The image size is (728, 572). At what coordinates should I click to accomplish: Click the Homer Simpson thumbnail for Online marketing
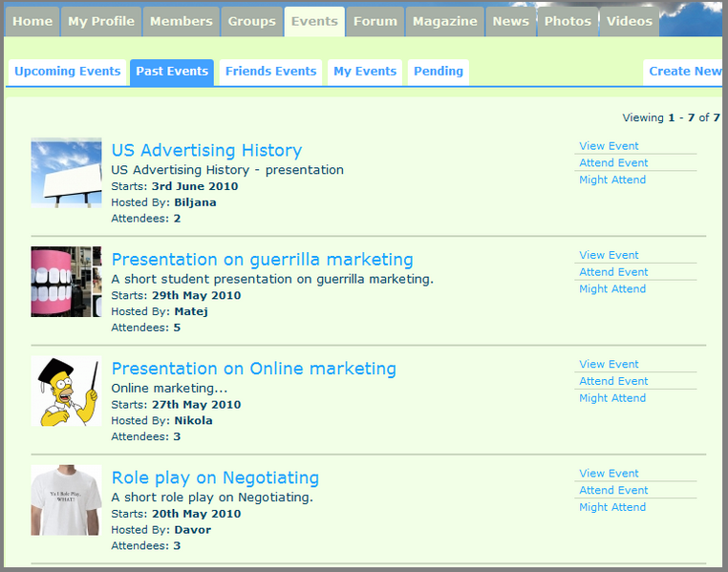coord(66,392)
